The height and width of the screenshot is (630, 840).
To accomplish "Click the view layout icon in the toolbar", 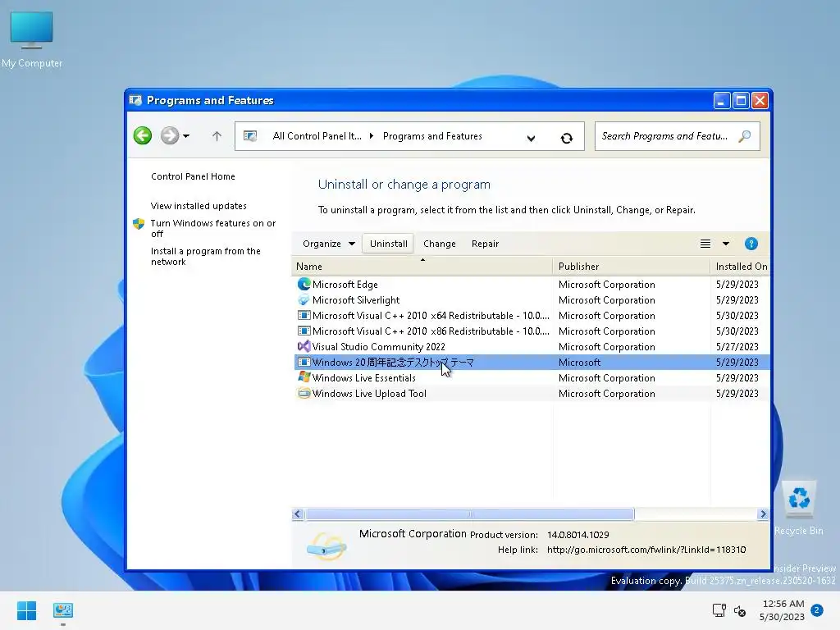I will tap(705, 244).
